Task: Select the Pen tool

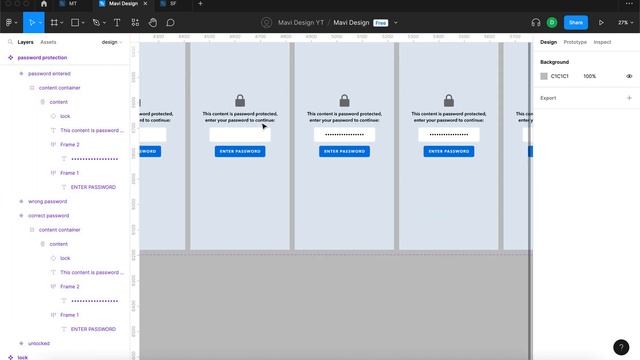Action: click(x=96, y=23)
